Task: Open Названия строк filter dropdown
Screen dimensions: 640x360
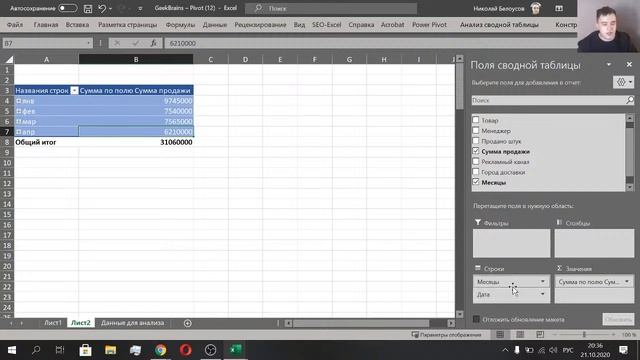Action: point(74,91)
